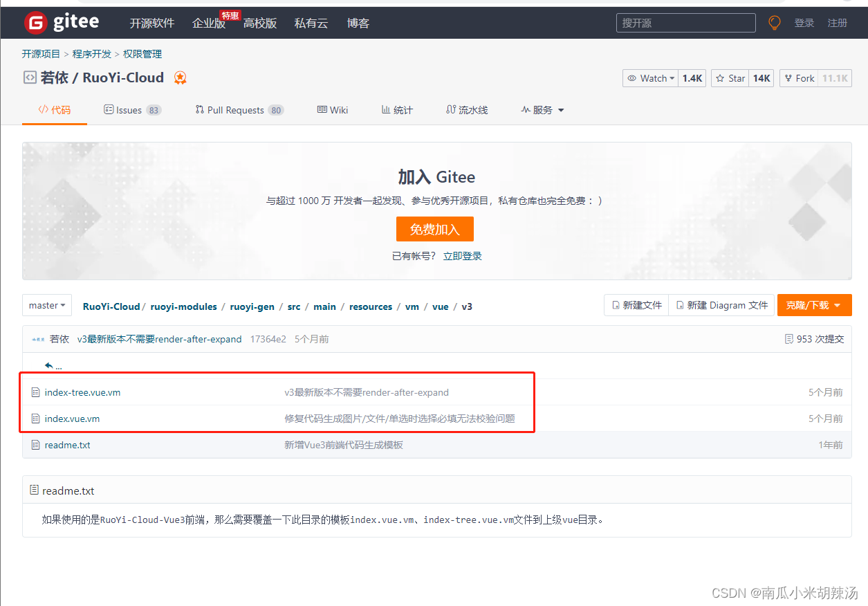Click the file icon of index-tree.vue.vm
868x606 pixels.
(x=35, y=392)
